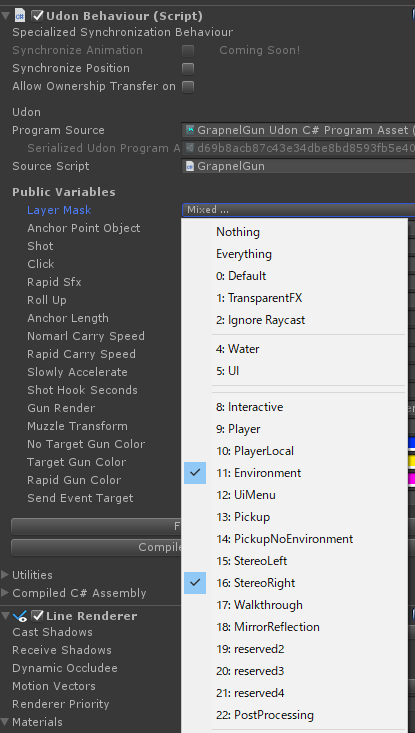
Task: Click the yellow Target Gun Color swatch
Action: 411,461
